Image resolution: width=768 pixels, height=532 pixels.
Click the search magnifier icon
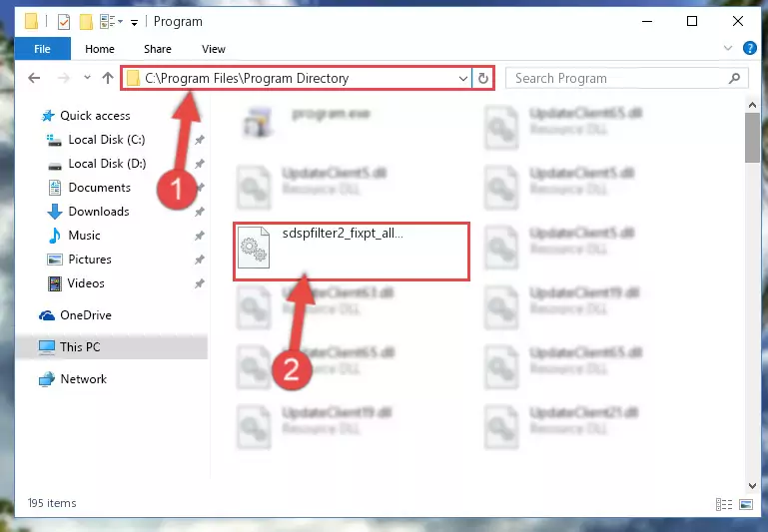point(734,78)
